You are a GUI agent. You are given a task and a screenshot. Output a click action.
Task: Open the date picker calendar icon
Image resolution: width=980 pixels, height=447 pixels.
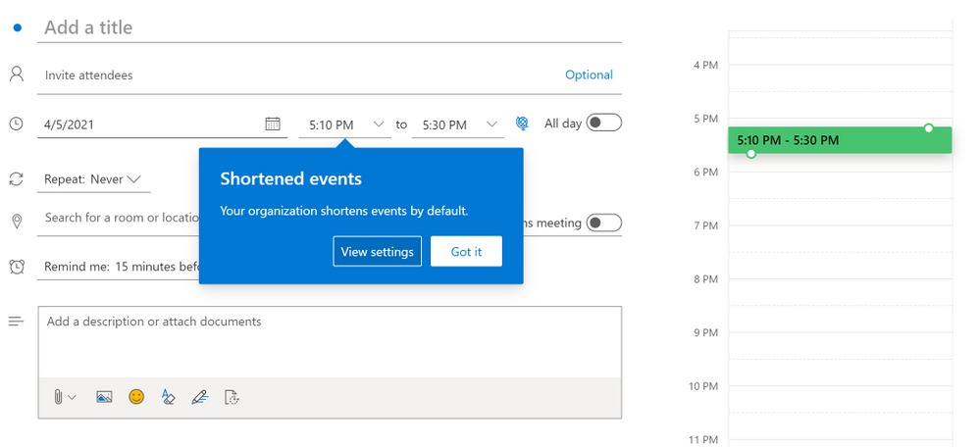pyautogui.click(x=273, y=124)
